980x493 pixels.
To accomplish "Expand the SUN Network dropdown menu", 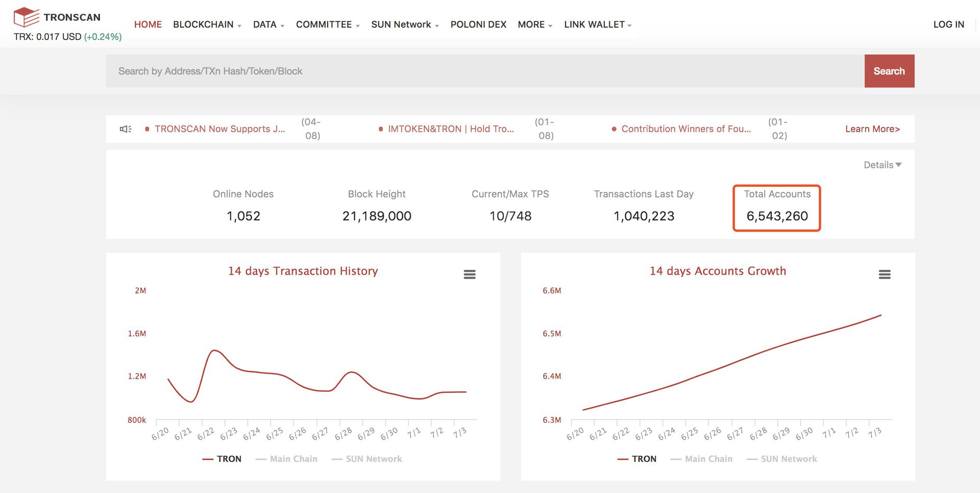I will click(x=405, y=24).
